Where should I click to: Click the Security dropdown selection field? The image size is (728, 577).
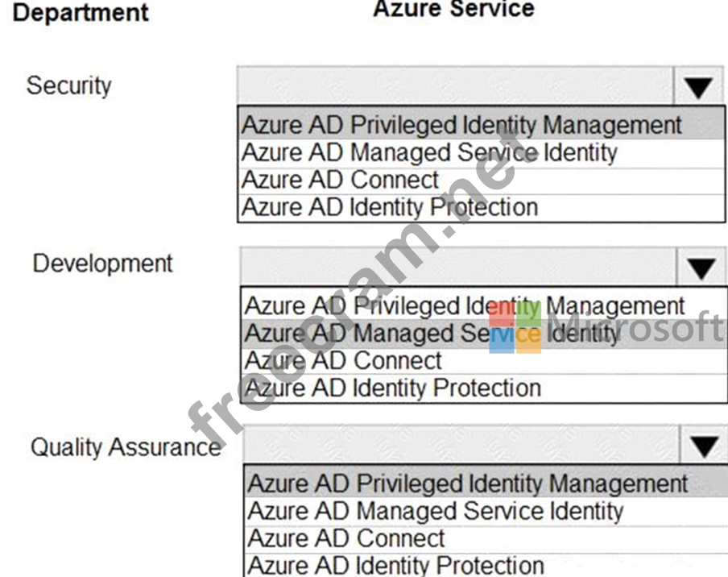[455, 87]
